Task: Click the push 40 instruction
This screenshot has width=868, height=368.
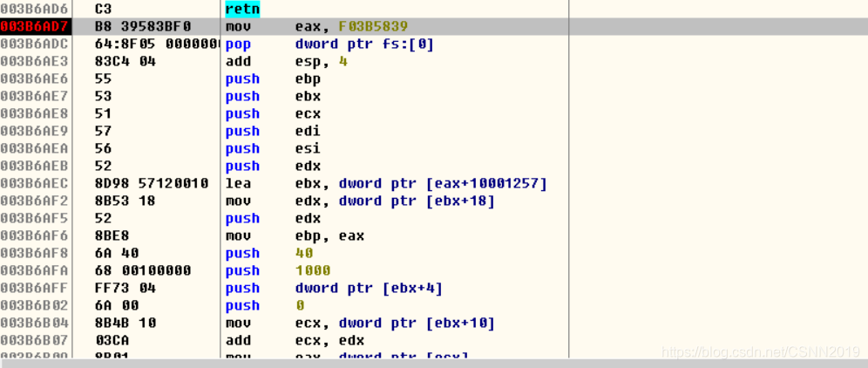Action: [x=269, y=253]
